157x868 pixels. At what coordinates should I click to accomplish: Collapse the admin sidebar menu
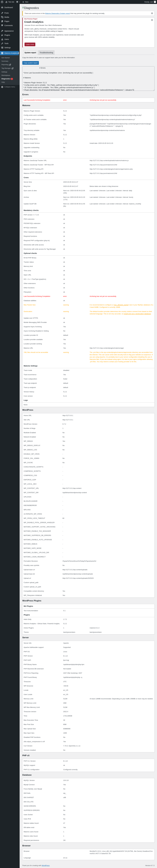[x=8, y=87]
